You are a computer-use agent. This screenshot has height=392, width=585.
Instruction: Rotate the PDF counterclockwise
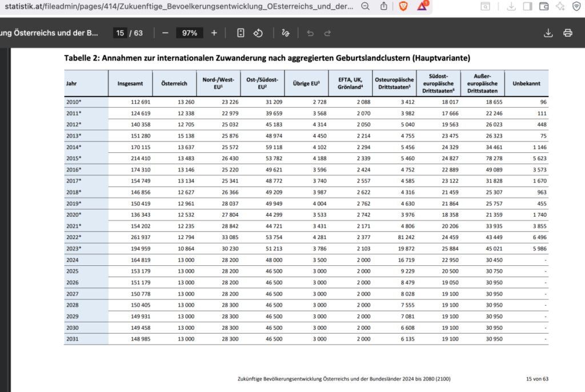[258, 33]
